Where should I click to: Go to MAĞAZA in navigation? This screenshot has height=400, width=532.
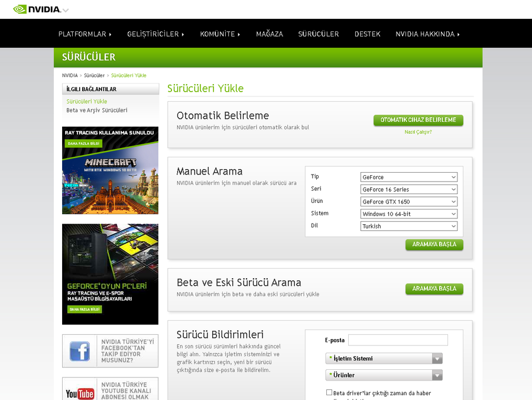tap(270, 34)
